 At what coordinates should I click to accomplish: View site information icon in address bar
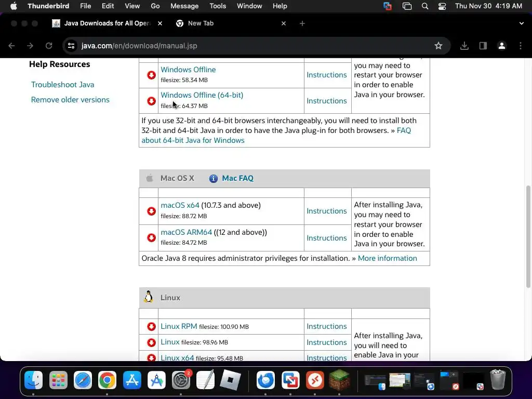71,46
